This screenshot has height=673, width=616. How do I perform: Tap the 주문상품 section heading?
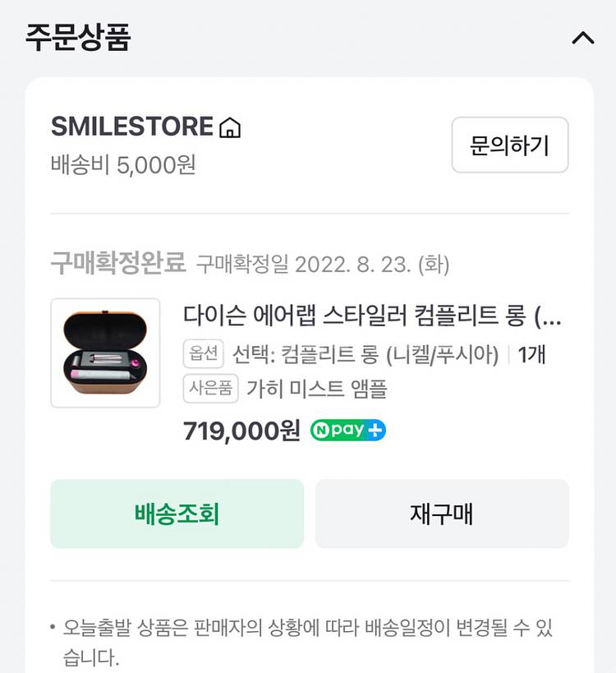coord(78,38)
